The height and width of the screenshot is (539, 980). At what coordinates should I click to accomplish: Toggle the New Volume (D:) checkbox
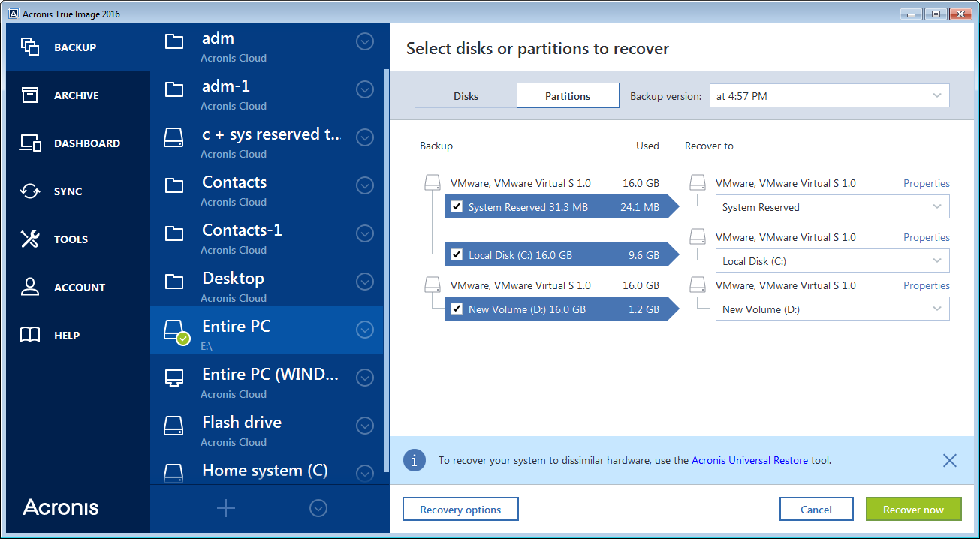(457, 309)
